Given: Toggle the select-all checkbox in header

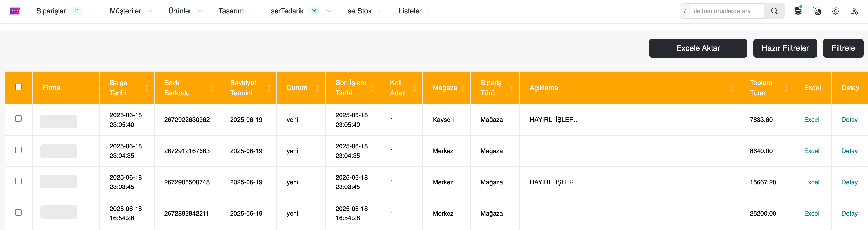Looking at the screenshot, I should point(18,87).
